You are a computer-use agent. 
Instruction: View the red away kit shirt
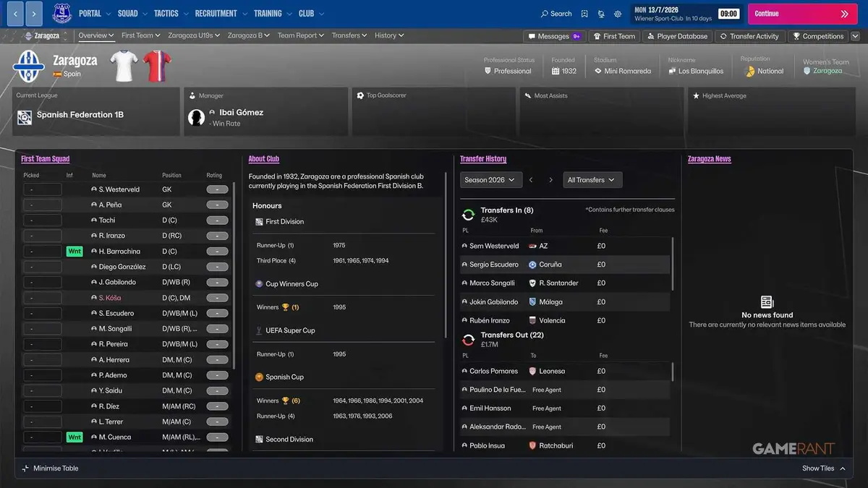[x=156, y=66]
